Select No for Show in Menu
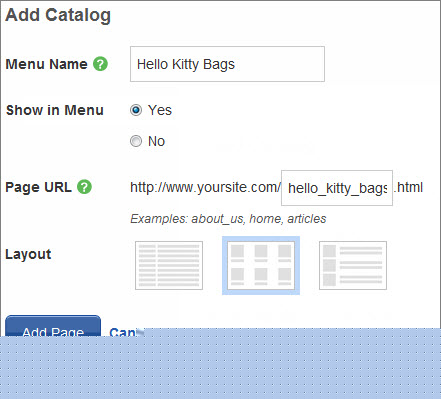The height and width of the screenshot is (399, 441). coord(136,141)
